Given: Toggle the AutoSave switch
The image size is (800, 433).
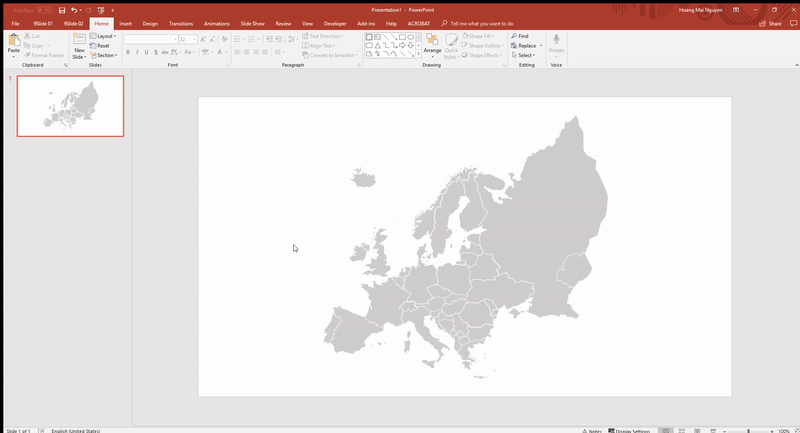Looking at the screenshot, I should [44, 10].
